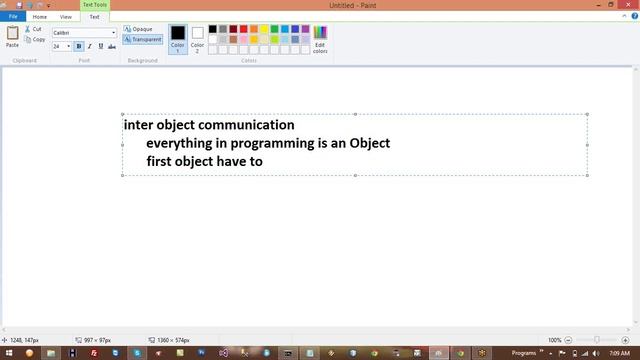The width and height of the screenshot is (640, 360).
Task: Click the horizontal scrollbar at canvas bottom
Action: (316, 330)
